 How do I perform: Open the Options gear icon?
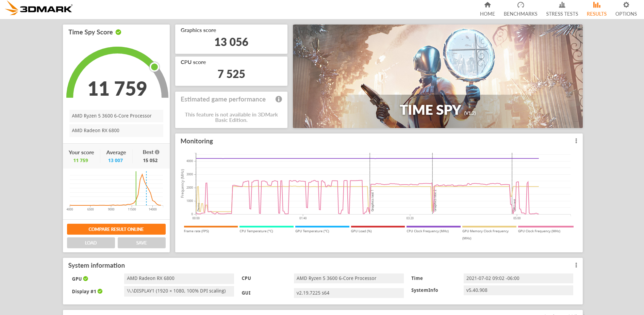[x=626, y=5]
